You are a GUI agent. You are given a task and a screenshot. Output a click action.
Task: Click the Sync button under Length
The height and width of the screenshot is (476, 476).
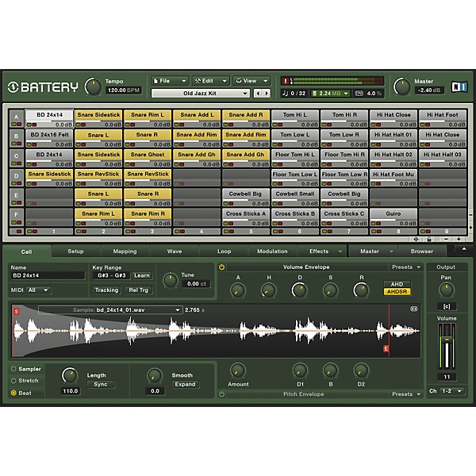coord(101,384)
